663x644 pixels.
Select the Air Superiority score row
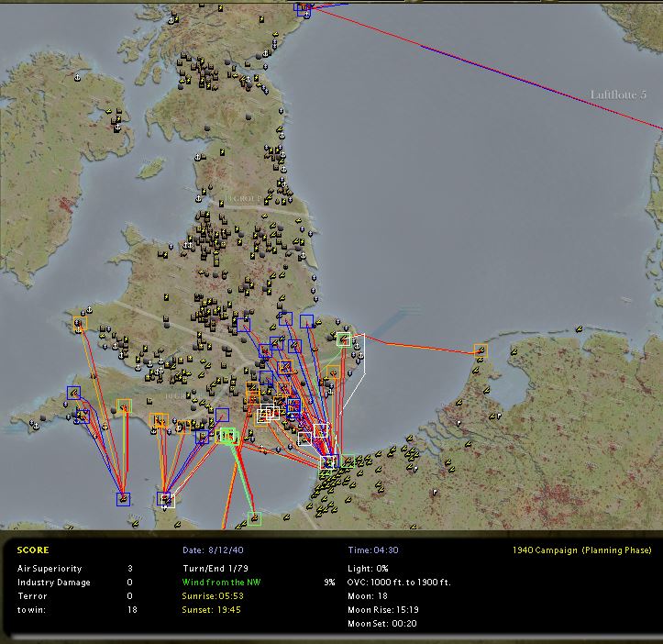(x=75, y=568)
